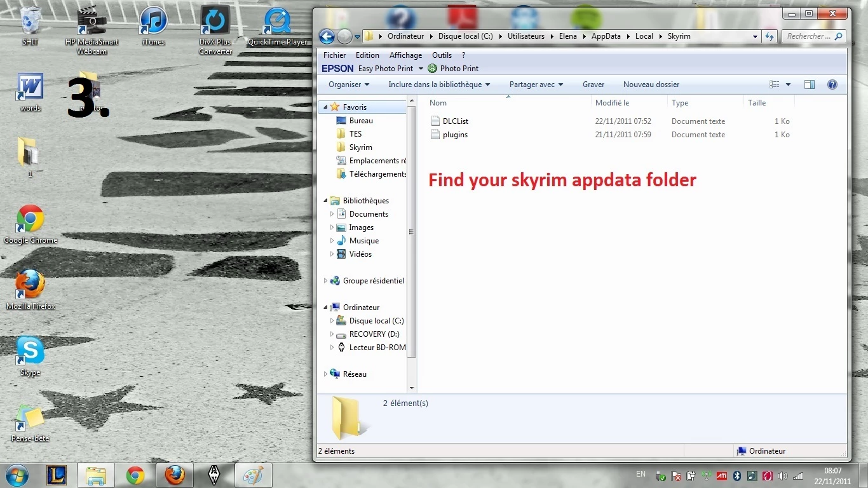The image size is (868, 488).
Task: Open recent pages dropdown next to Forward arrow
Action: [x=356, y=36]
